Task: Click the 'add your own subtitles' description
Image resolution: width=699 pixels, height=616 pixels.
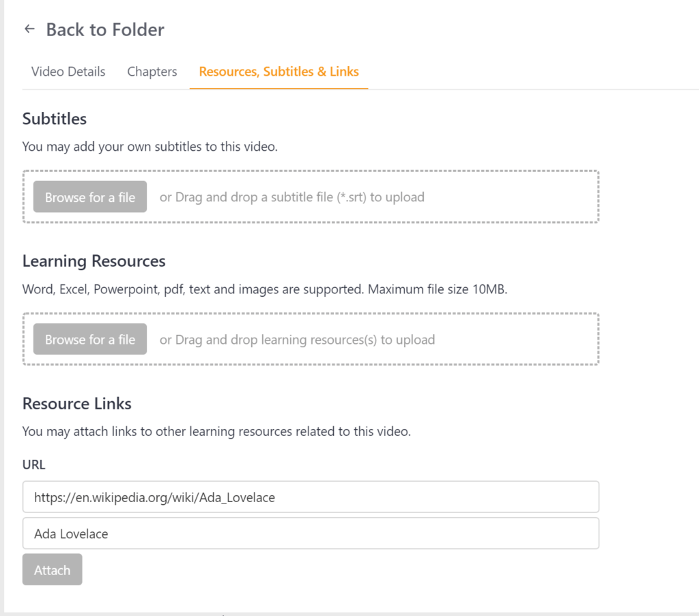Action: point(149,147)
